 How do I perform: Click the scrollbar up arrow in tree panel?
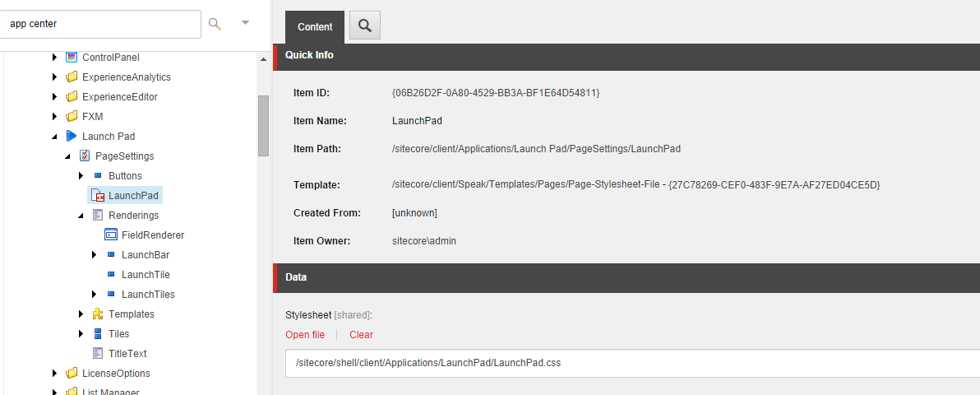263,59
